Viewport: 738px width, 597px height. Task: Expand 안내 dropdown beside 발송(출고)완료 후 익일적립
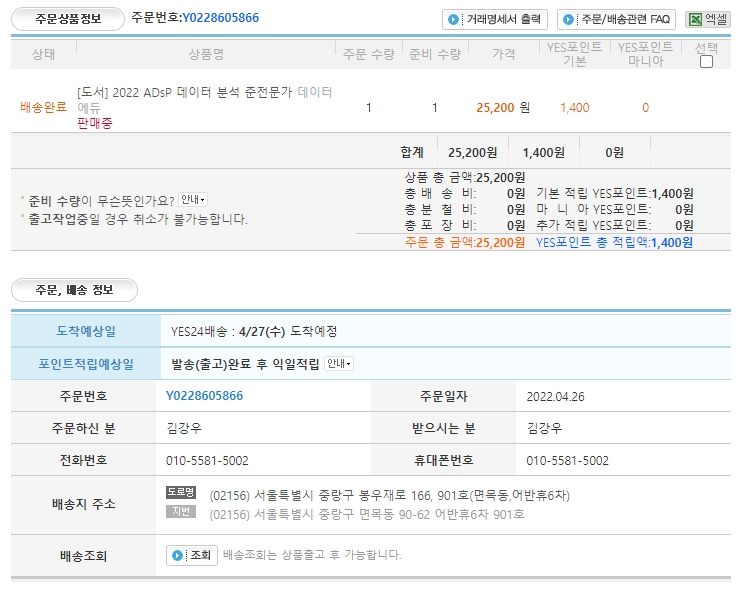pyautogui.click(x=339, y=363)
